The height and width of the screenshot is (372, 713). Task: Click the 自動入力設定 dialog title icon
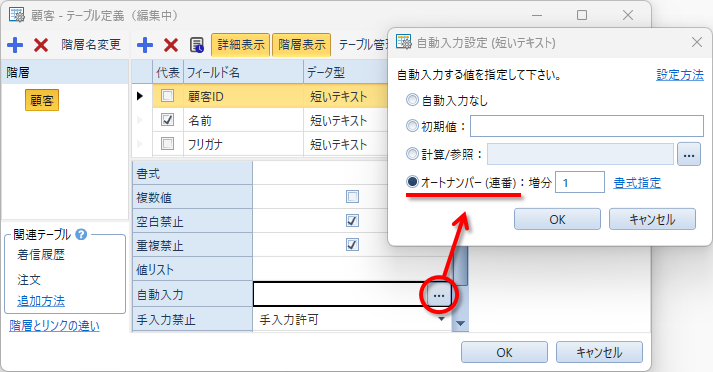coord(403,42)
